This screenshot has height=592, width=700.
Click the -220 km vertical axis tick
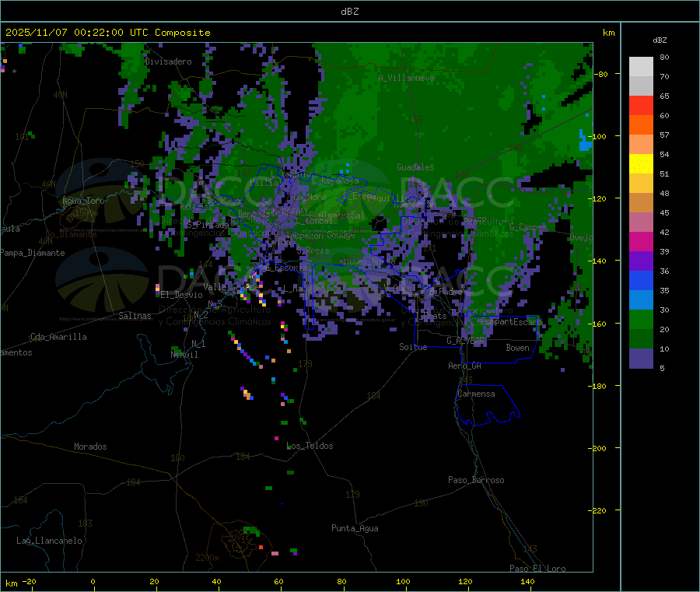(x=597, y=510)
